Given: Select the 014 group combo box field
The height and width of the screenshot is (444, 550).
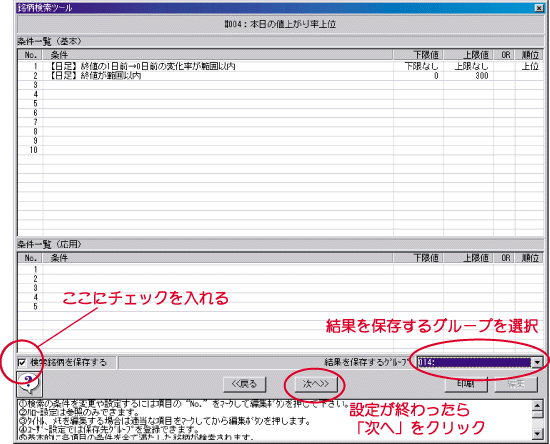Looking at the screenshot, I should tap(474, 363).
